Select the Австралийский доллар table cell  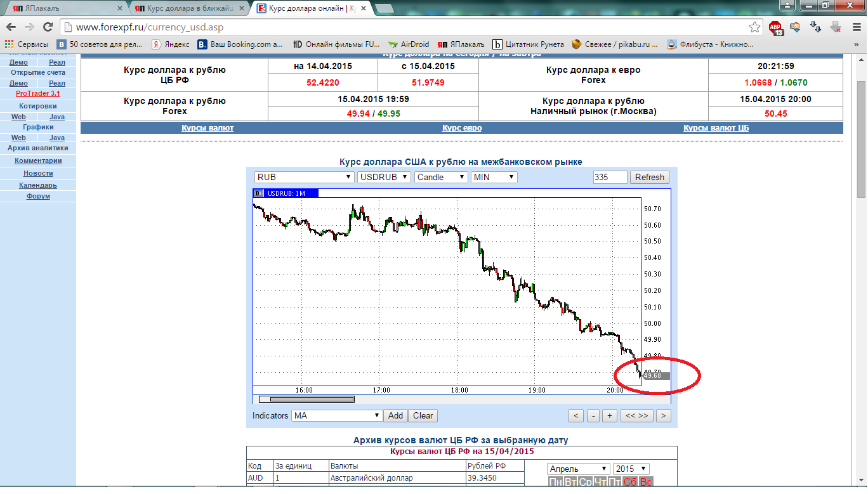point(397,478)
